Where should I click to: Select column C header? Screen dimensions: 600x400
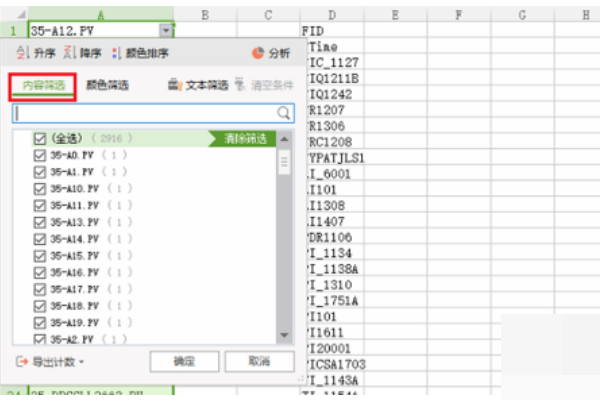click(268, 15)
